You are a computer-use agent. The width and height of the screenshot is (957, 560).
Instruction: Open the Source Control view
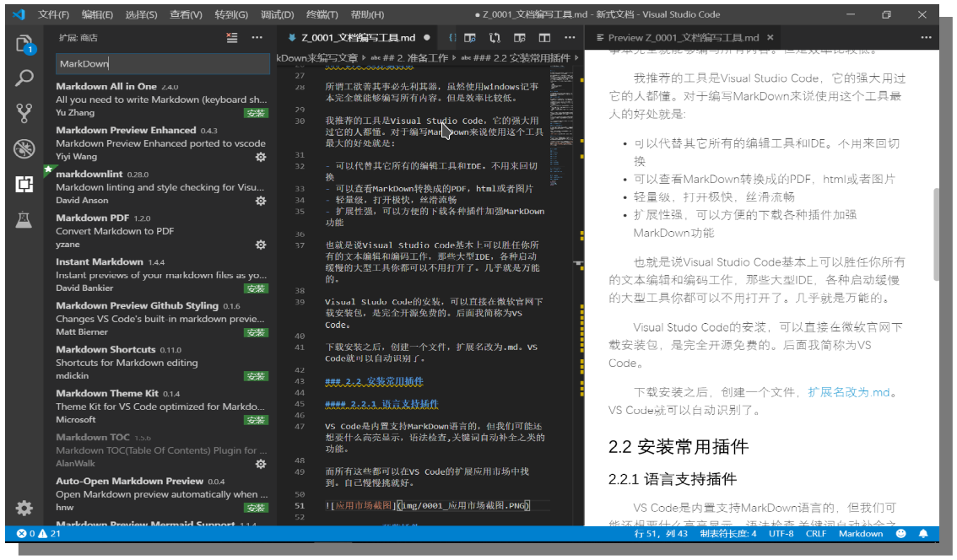coord(24,113)
